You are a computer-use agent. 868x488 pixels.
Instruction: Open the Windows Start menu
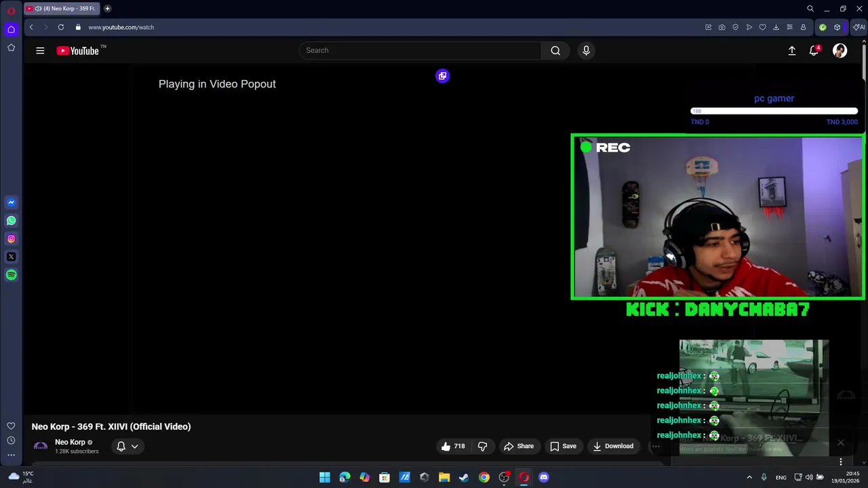click(325, 477)
